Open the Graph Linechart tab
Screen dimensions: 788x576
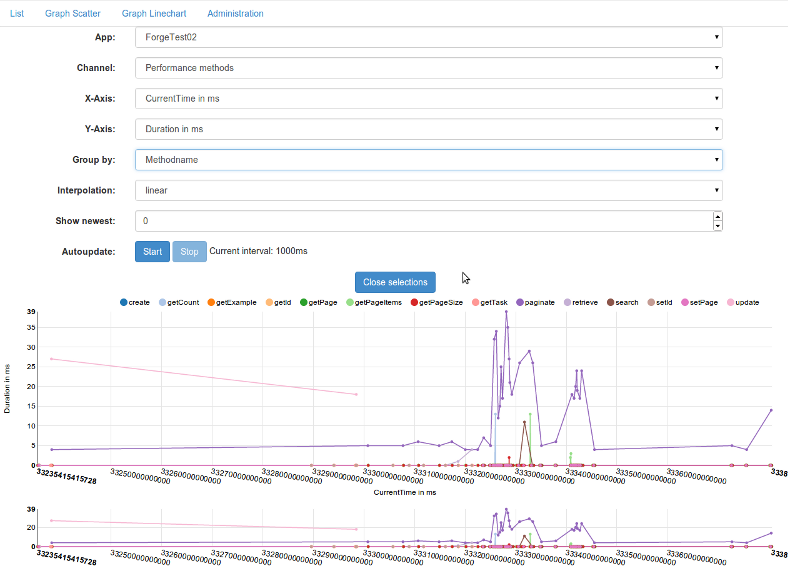pyautogui.click(x=154, y=14)
